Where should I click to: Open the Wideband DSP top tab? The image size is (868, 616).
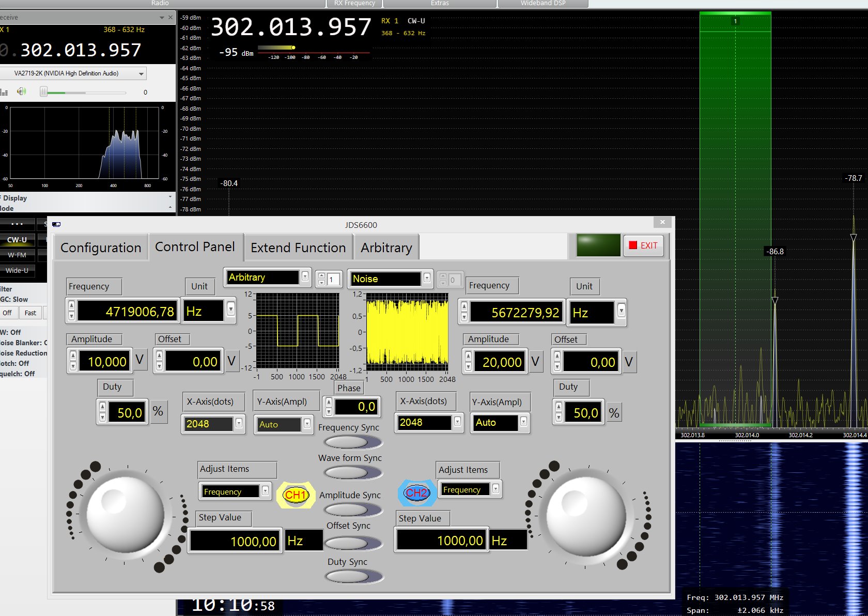coord(543,3)
